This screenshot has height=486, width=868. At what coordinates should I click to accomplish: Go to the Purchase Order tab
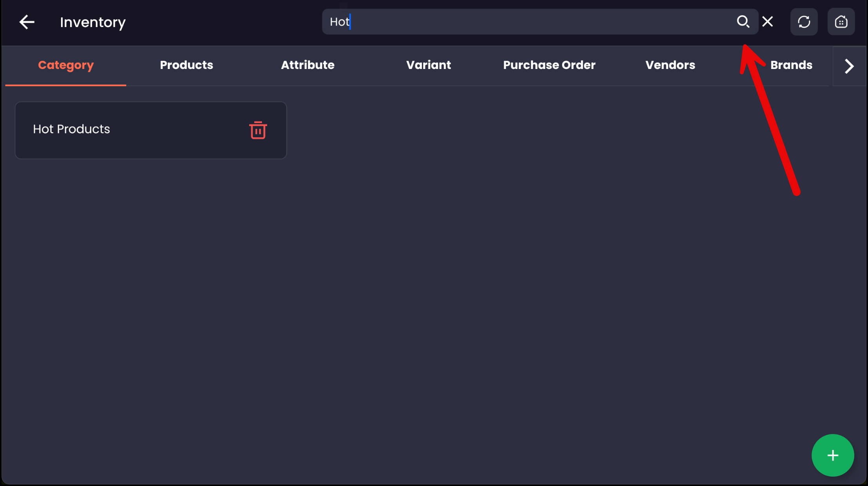coord(549,65)
